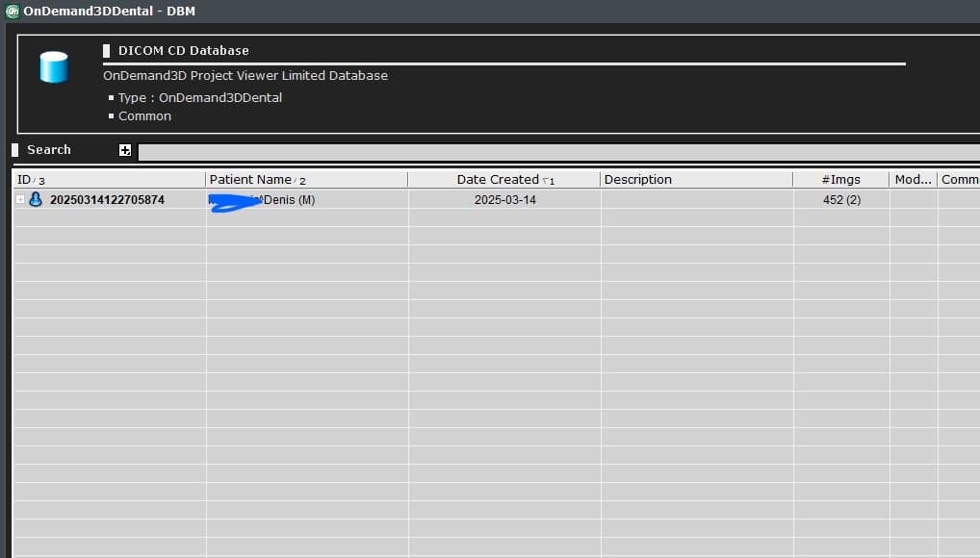Sort by the #Imgs column header
Viewport: 980px width, 558px height.
coord(840,180)
